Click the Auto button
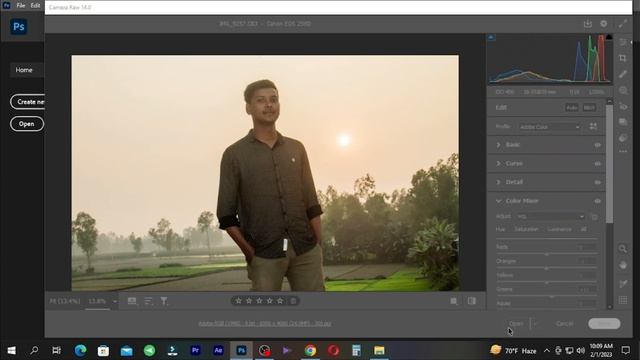The image size is (640, 360). tap(571, 108)
